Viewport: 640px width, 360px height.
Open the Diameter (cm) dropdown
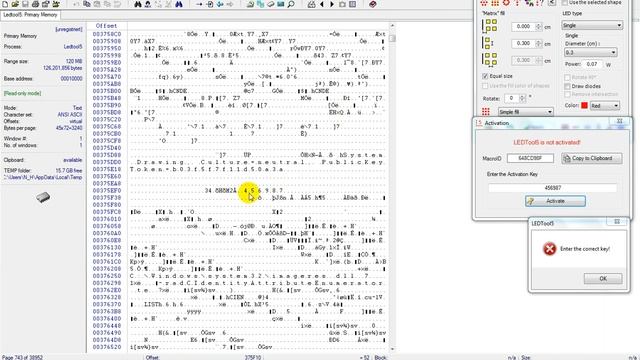[590, 52]
